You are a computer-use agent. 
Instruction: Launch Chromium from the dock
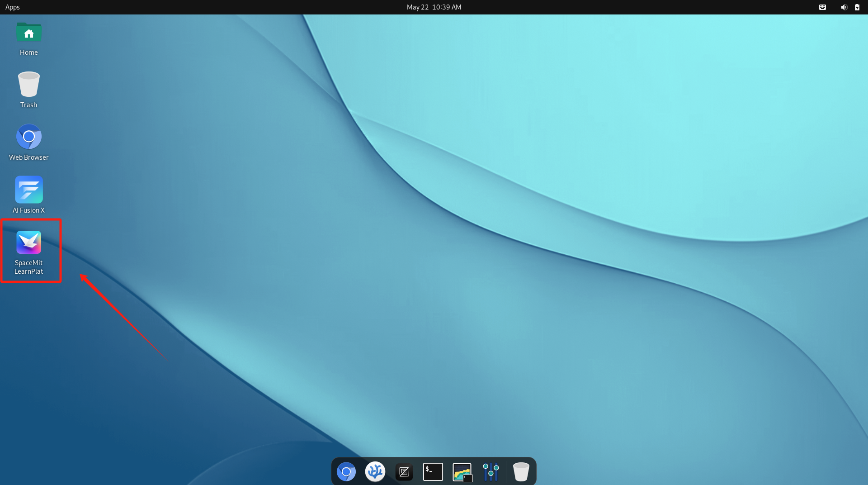point(346,472)
